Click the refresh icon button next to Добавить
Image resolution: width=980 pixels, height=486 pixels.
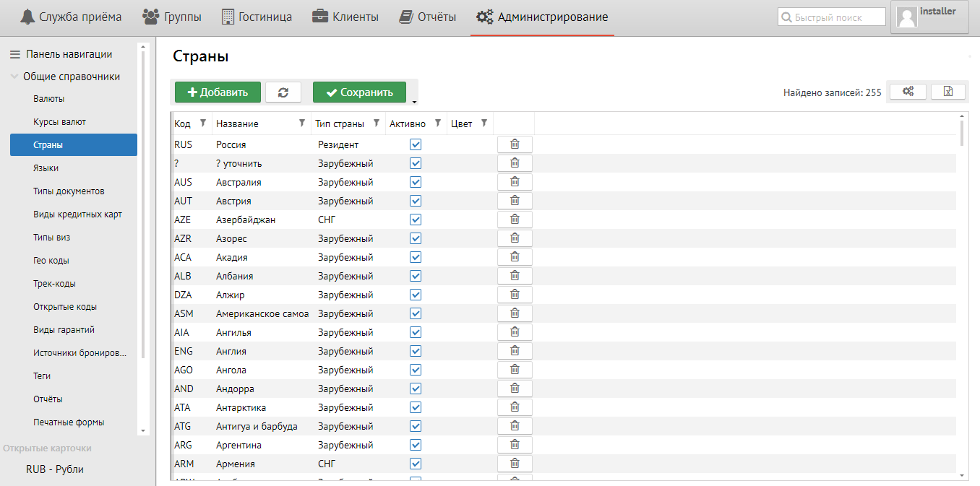click(283, 92)
